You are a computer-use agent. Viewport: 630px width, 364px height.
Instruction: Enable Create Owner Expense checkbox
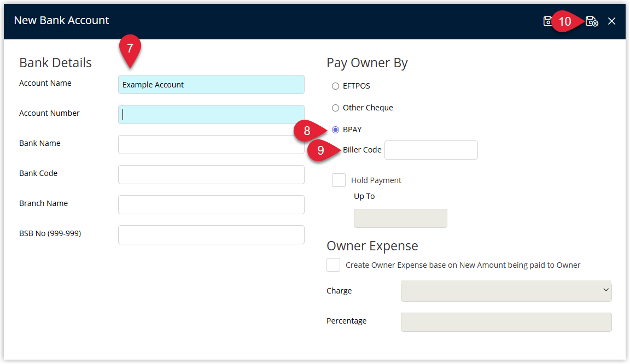[333, 265]
